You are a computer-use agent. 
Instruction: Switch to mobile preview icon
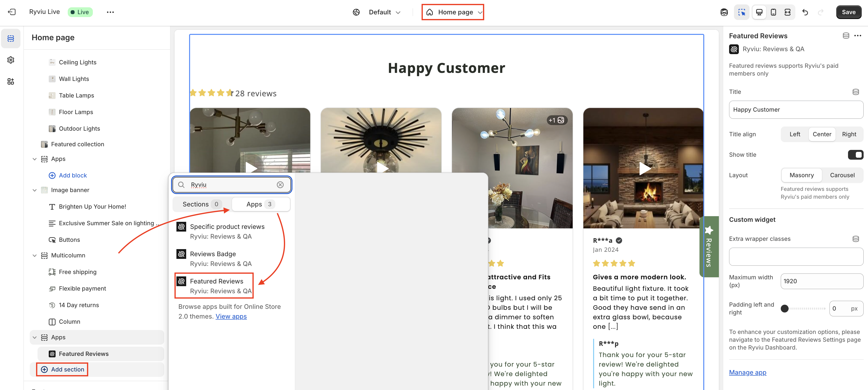(x=773, y=12)
